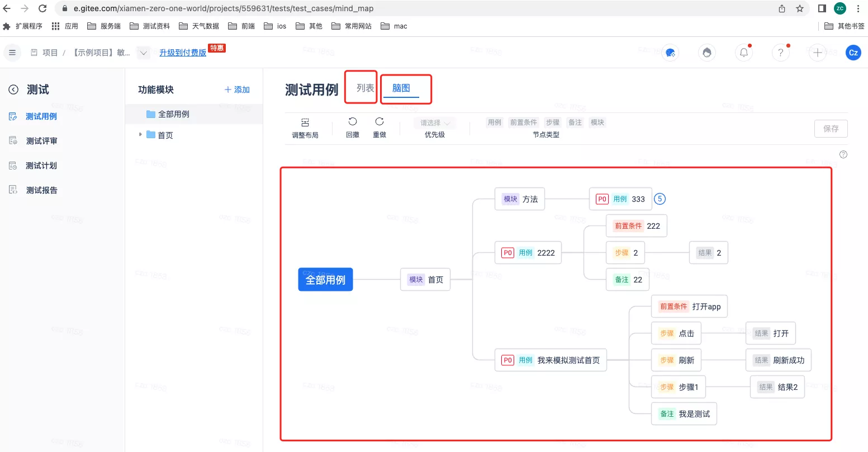
Task: Select the 模块 方法 node
Action: click(520, 199)
